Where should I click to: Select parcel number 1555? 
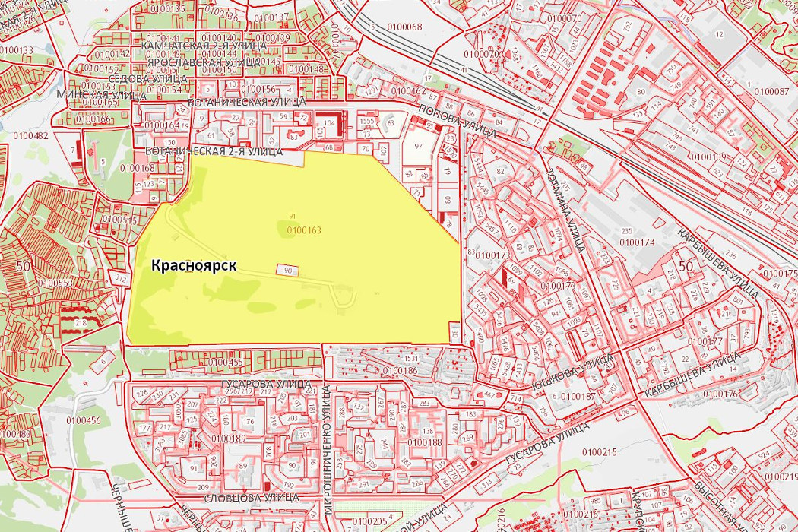pyautogui.click(x=366, y=121)
